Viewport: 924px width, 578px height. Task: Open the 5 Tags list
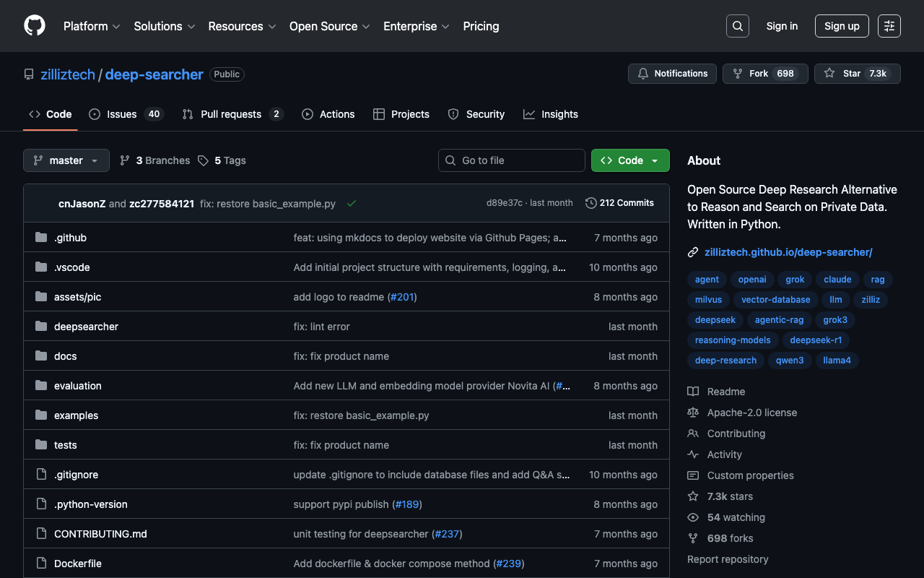[222, 160]
